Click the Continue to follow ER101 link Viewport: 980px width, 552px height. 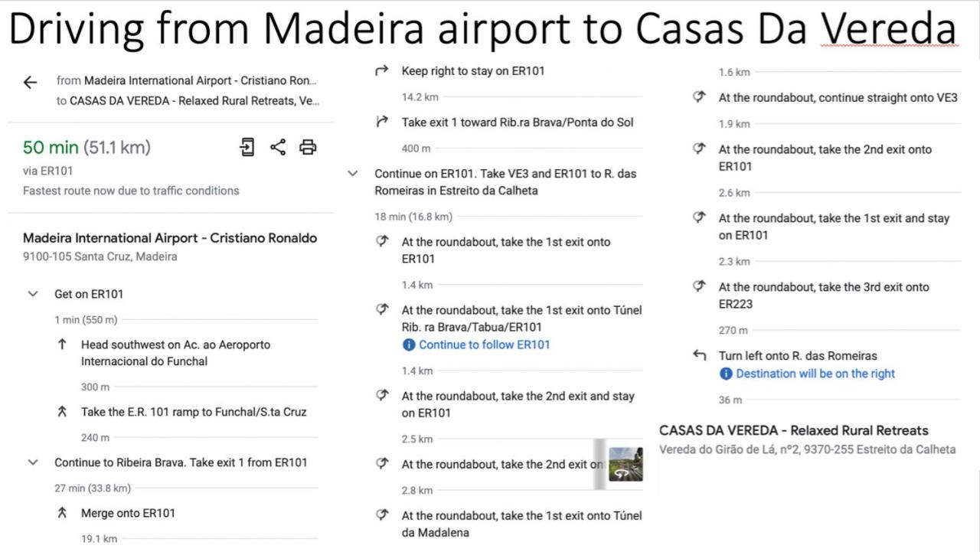pyautogui.click(x=484, y=345)
